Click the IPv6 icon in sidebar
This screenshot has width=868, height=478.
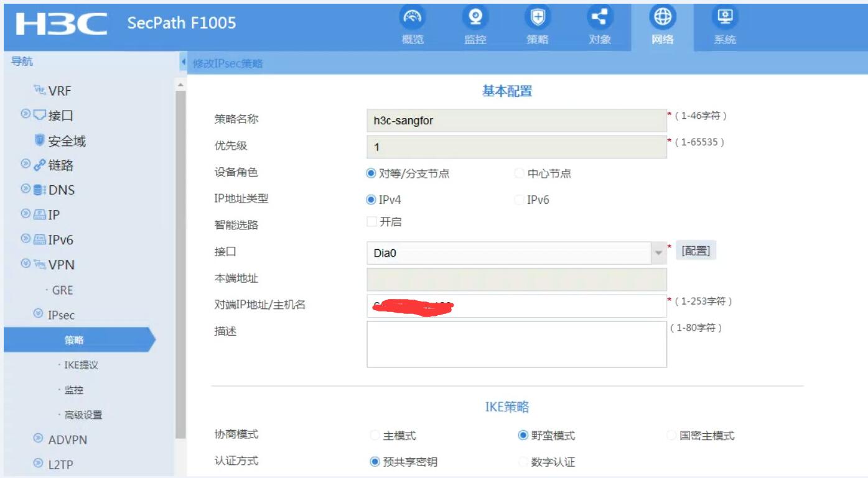(40, 240)
